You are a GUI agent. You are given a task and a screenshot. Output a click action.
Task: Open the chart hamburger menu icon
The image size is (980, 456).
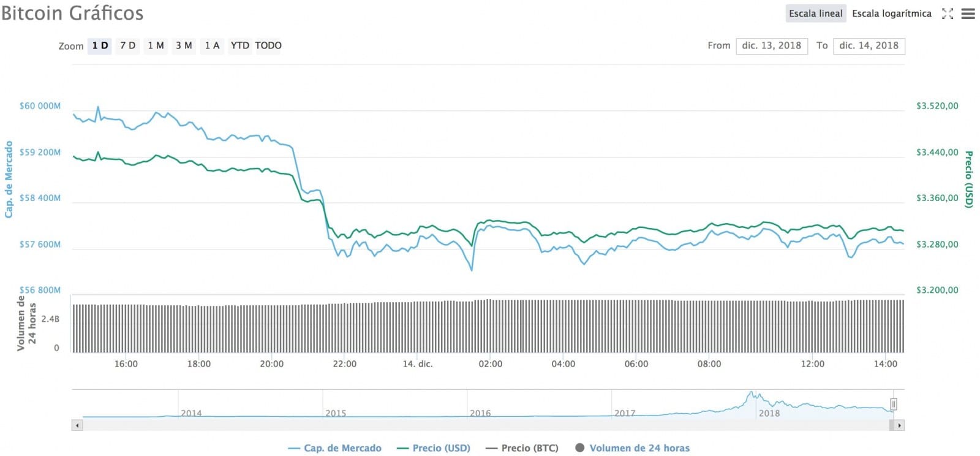[968, 13]
